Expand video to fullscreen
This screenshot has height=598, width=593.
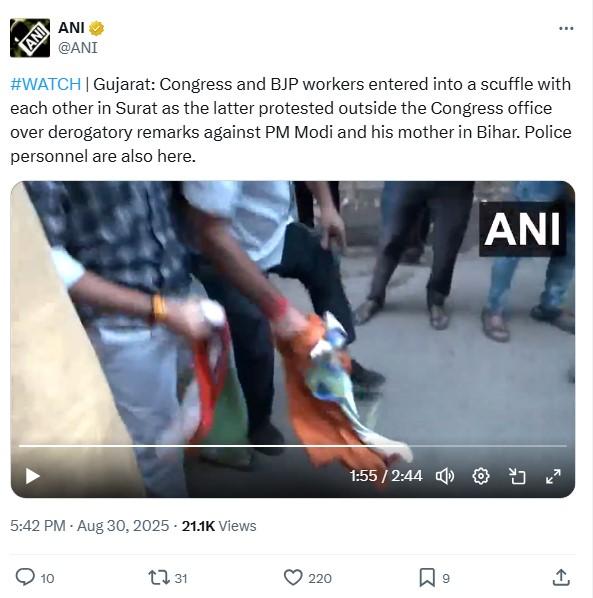click(553, 476)
